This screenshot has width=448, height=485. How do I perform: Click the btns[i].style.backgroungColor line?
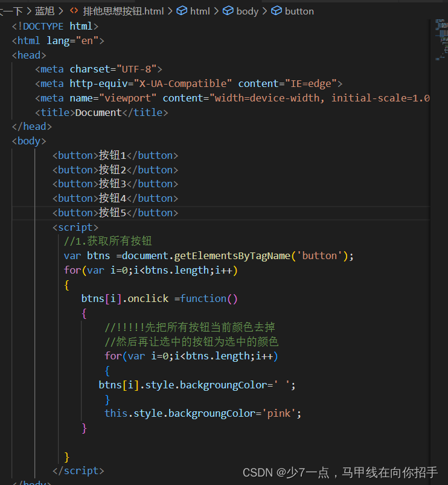coord(197,385)
